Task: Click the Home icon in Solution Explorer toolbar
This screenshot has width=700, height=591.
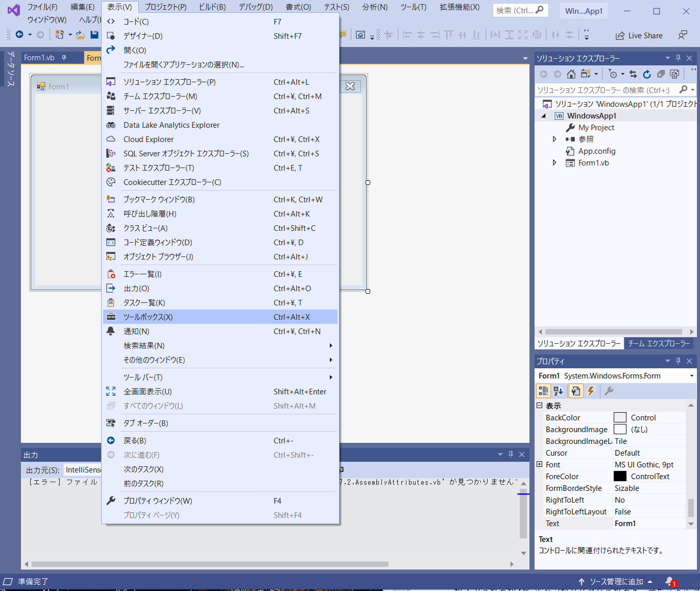Action: 571,74
